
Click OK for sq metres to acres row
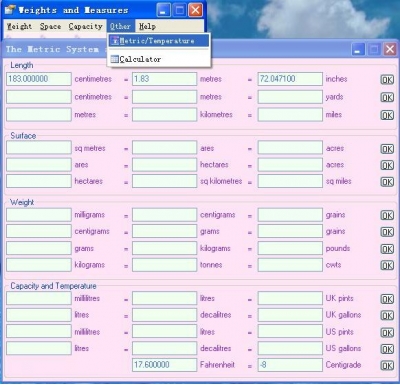[387, 149]
